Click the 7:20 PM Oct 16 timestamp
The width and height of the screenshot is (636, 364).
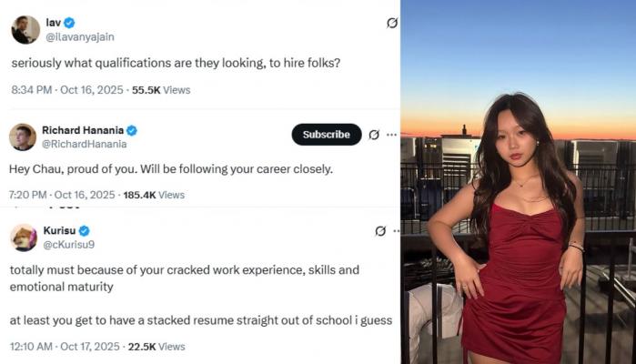tap(62, 195)
